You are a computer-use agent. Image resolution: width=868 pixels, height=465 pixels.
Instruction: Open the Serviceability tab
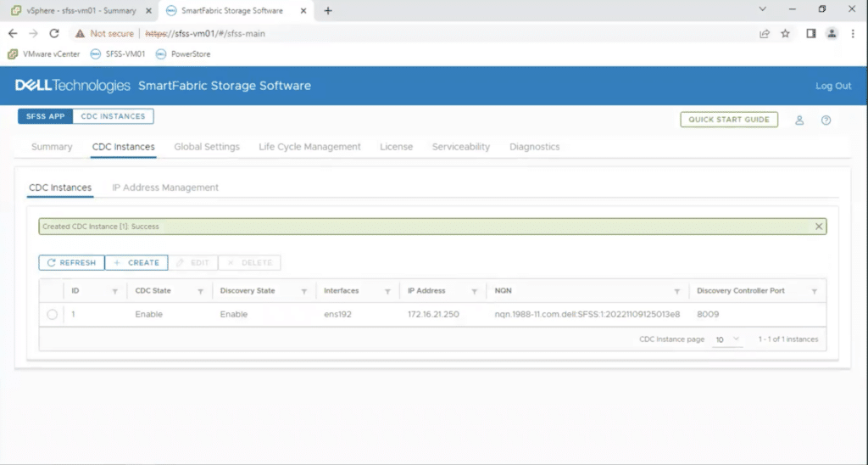pyautogui.click(x=461, y=147)
